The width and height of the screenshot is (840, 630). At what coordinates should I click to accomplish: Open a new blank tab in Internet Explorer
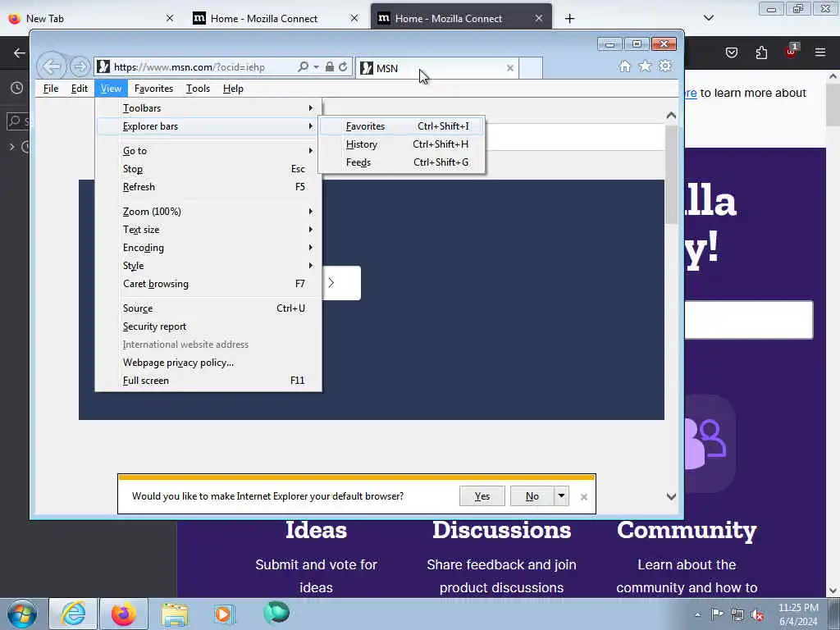[531, 68]
